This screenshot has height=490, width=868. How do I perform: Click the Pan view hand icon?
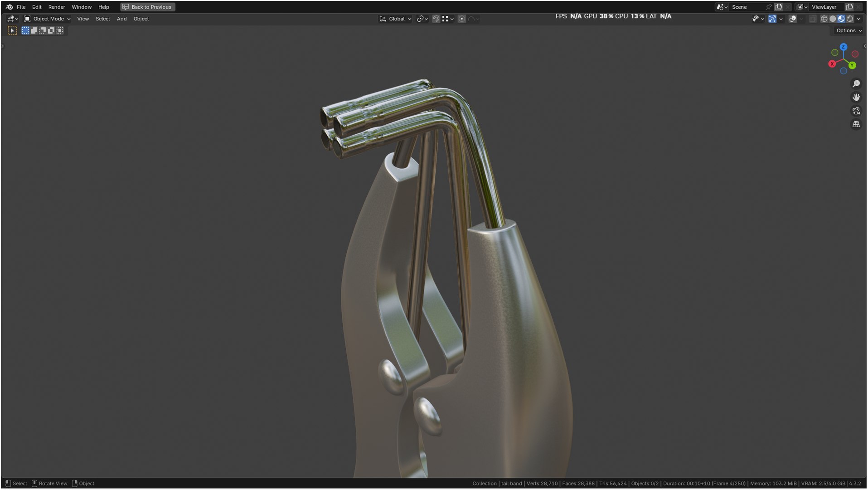pos(856,97)
